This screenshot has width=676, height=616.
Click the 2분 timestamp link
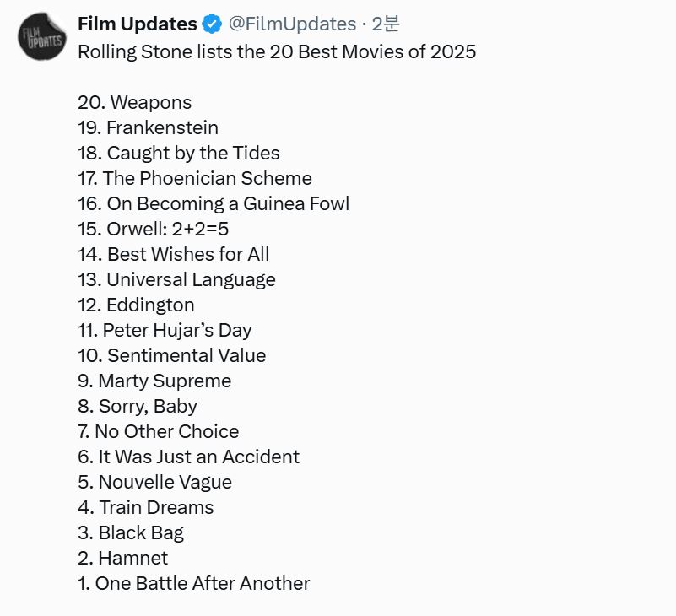[x=386, y=24]
